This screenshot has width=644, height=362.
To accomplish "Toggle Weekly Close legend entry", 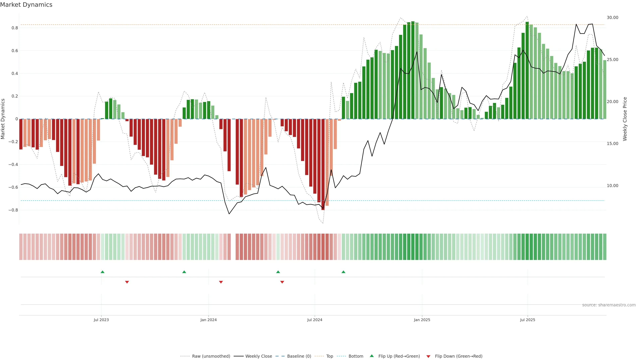I will 258,356.
